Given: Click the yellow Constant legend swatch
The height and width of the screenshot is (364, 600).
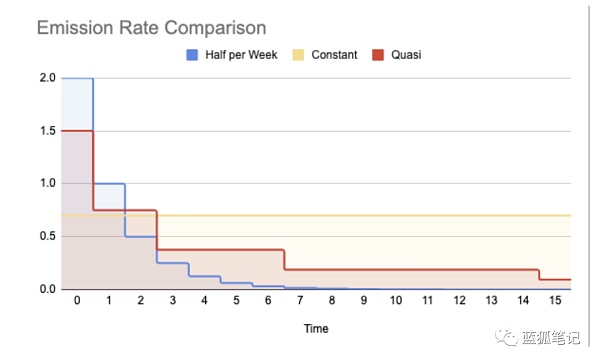Looking at the screenshot, I should point(298,55).
